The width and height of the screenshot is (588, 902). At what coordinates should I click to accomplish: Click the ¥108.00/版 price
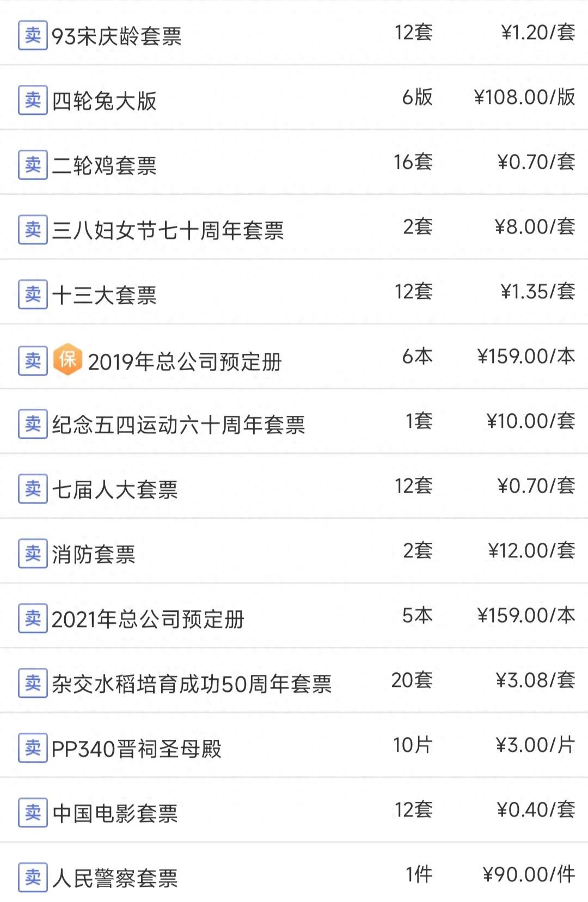tap(524, 97)
